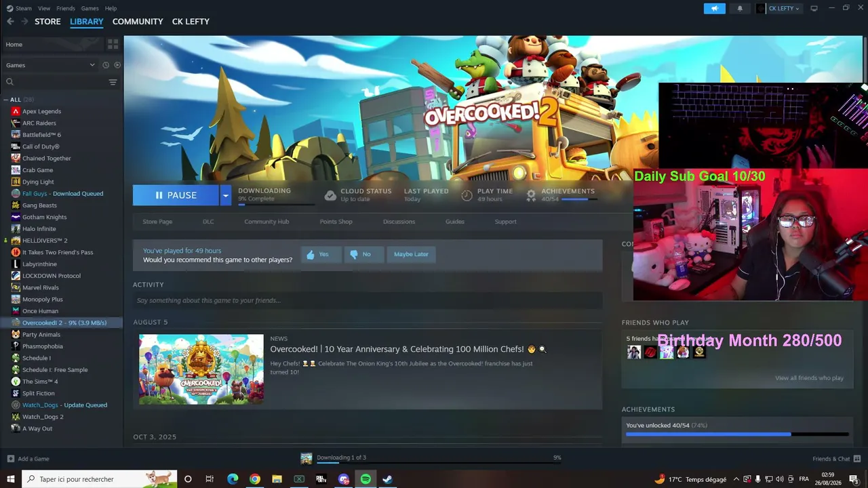Open the Windows Start menu
The height and width of the screenshot is (488, 868).
coord(11,479)
